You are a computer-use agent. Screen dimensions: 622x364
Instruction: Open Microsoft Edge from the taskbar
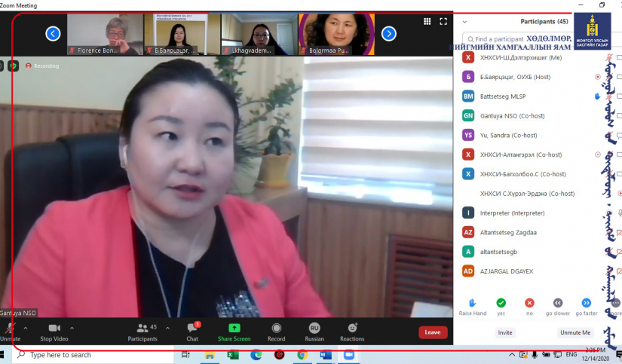[x=256, y=355]
